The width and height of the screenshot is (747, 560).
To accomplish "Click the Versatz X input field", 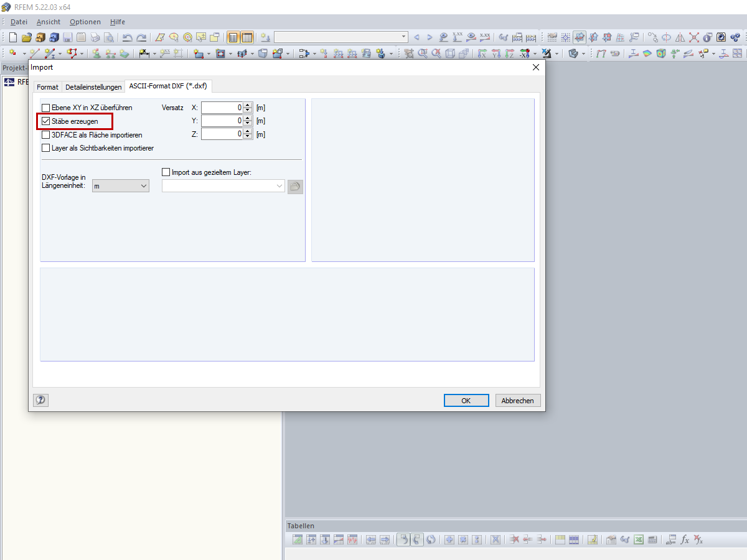I will 222,108.
